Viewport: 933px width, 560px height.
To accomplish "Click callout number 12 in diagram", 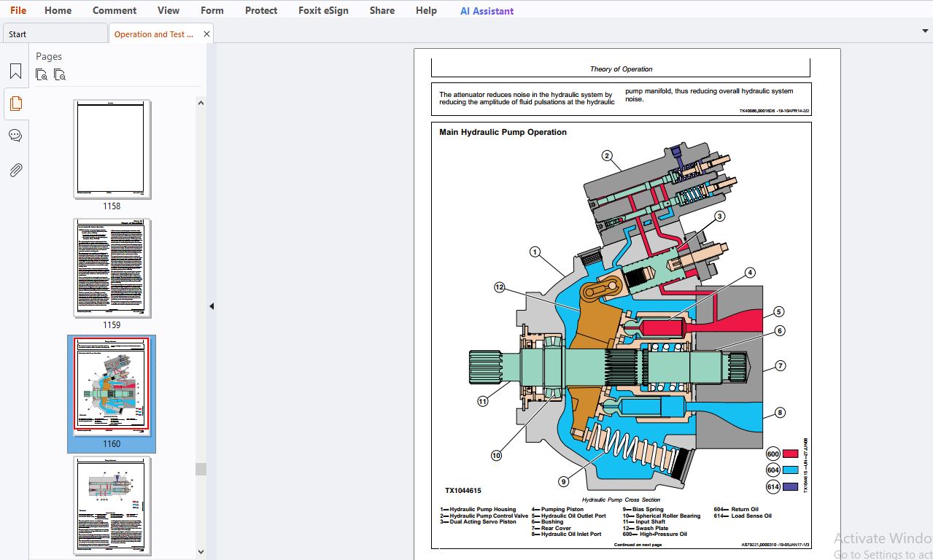I will tap(499, 287).
